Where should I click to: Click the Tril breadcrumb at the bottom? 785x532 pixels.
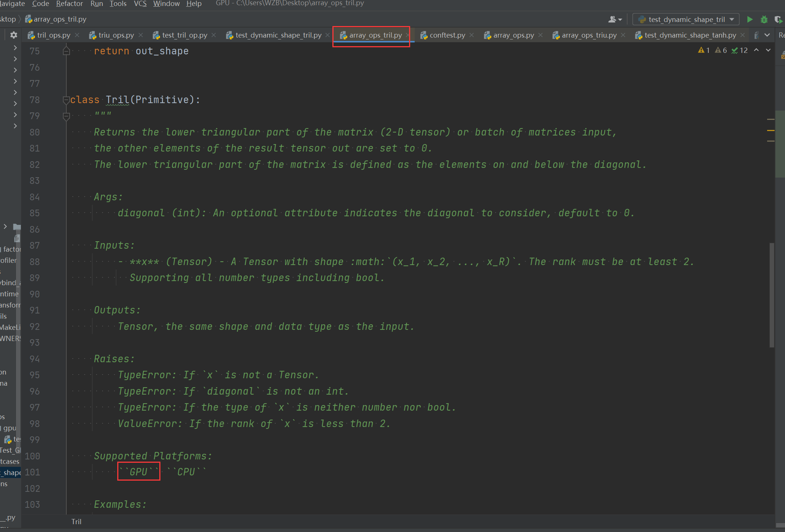76,522
